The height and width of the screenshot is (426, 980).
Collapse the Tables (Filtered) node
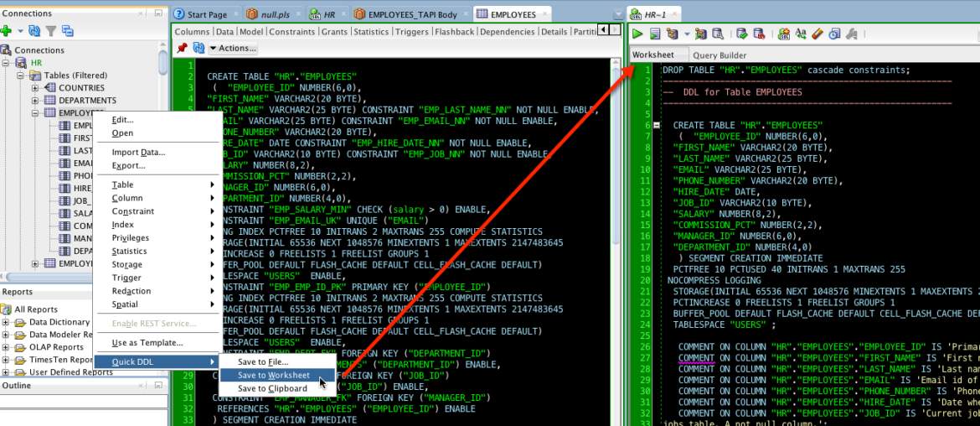(21, 75)
